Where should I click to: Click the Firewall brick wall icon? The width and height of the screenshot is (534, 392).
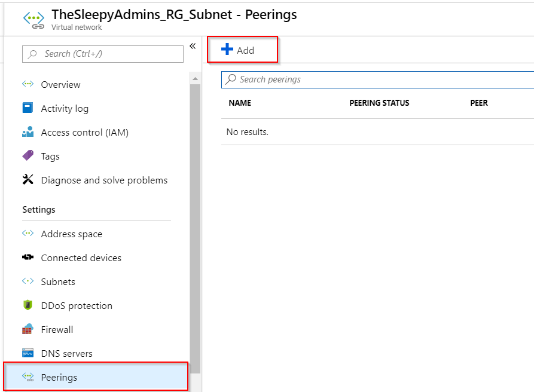[28, 329]
